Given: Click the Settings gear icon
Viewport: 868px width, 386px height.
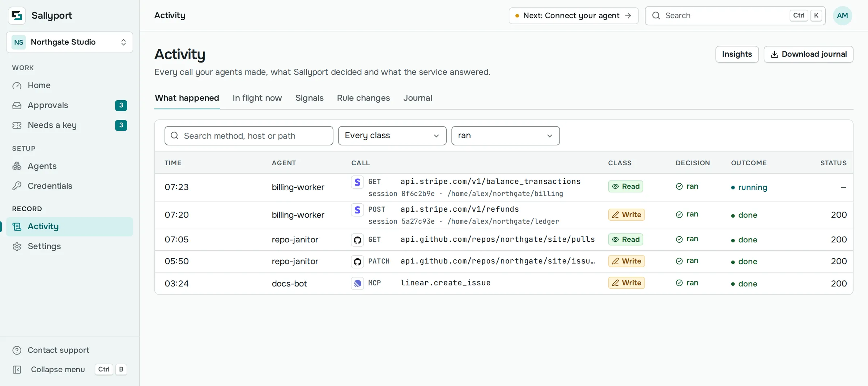Looking at the screenshot, I should pyautogui.click(x=17, y=246).
